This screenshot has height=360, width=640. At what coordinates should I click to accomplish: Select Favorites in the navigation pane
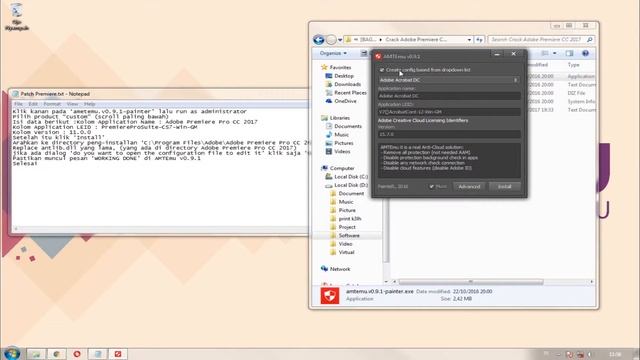coord(340,67)
